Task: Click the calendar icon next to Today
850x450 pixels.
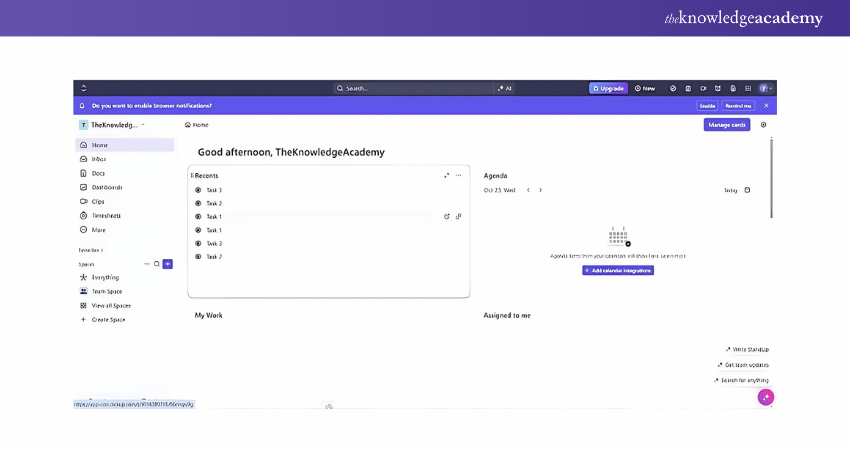Action: pyautogui.click(x=747, y=190)
